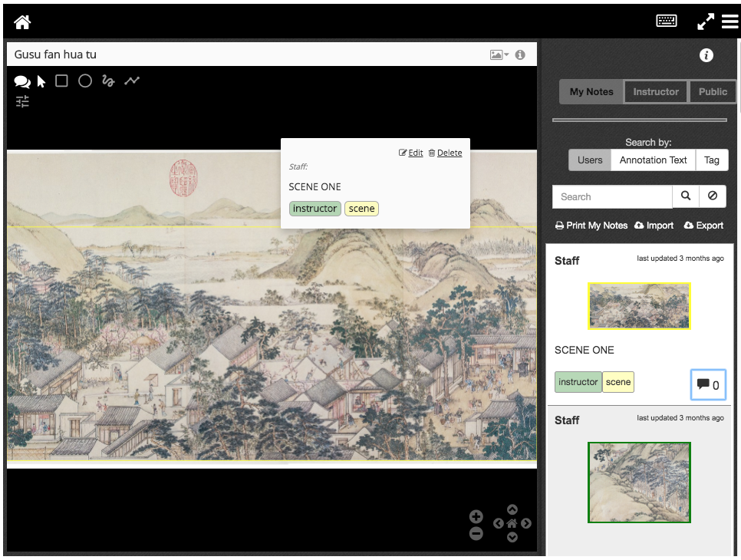Viewport: 741px width, 560px height.
Task: Select the pointer cursor tool
Action: click(41, 82)
